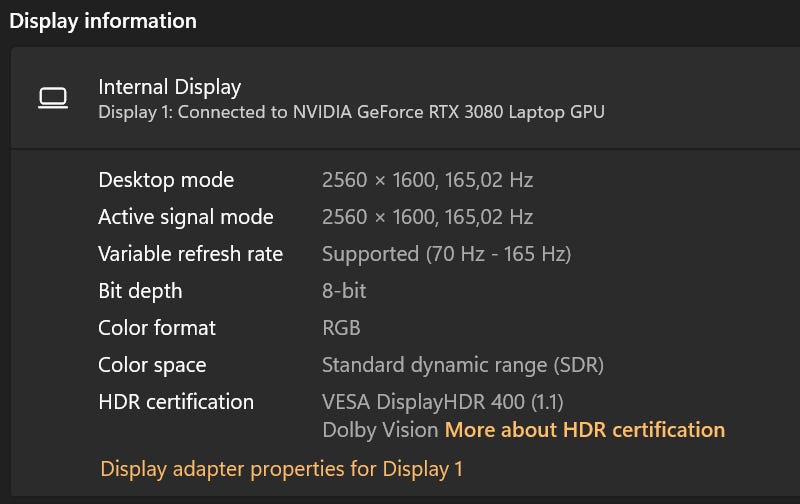Select the Color format label

pyautogui.click(x=157, y=328)
